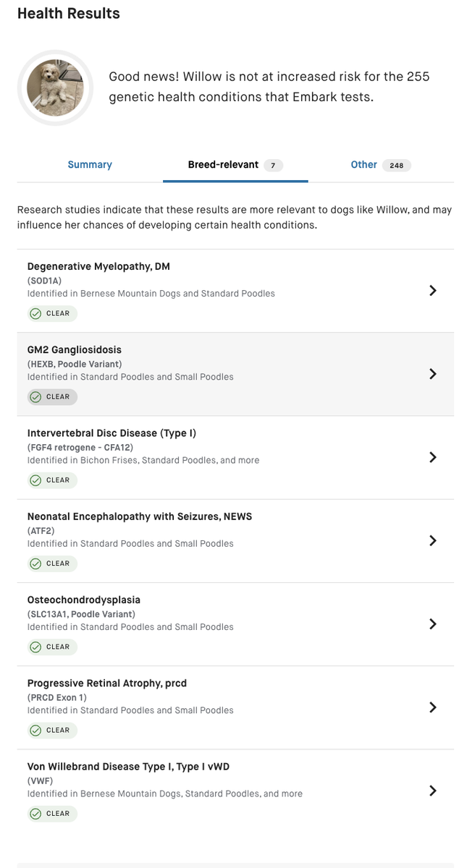Expand the Degenerative Myelopathy result chevron

tap(432, 290)
